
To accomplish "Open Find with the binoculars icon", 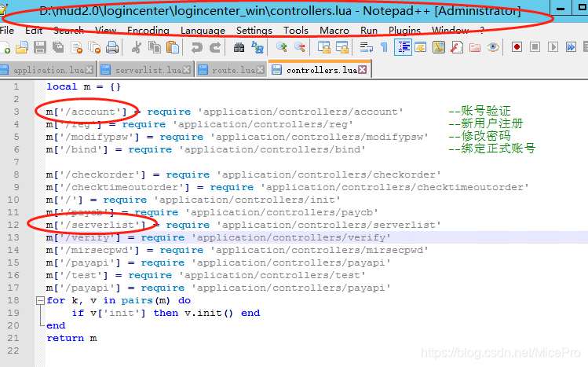I will [239, 47].
